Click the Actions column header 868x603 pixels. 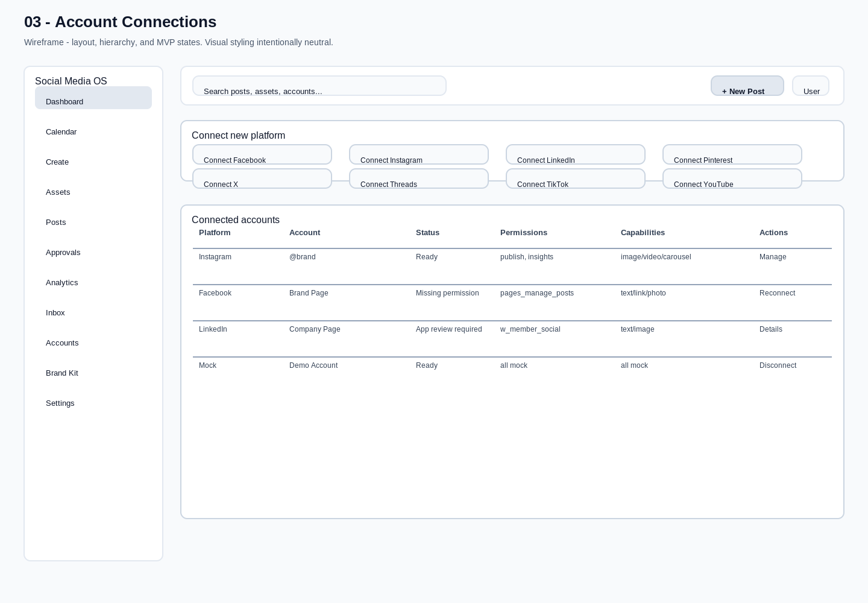click(773, 233)
